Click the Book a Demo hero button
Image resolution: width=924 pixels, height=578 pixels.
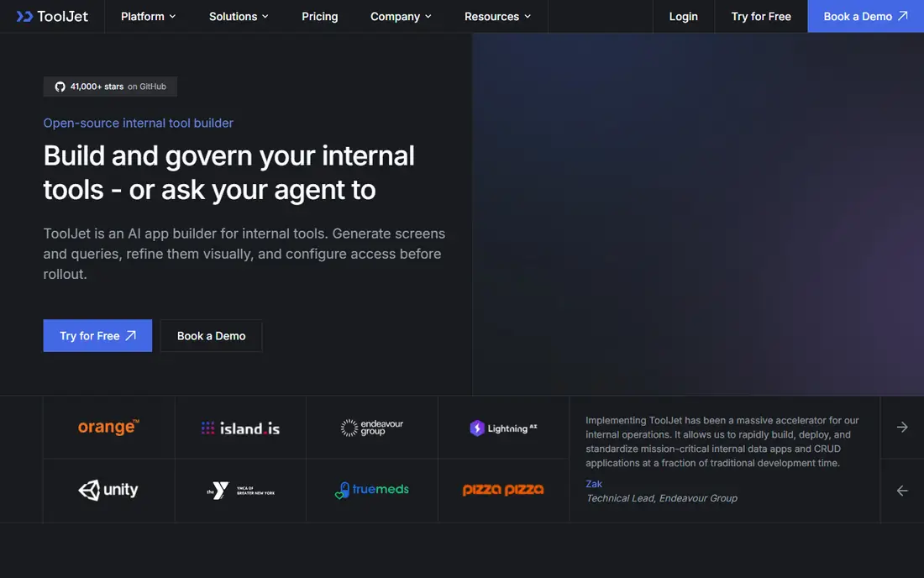point(211,336)
